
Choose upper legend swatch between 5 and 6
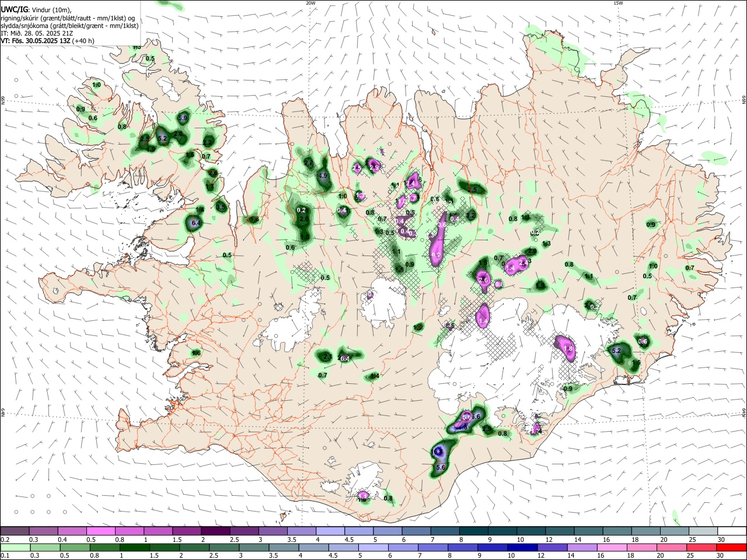388,531
